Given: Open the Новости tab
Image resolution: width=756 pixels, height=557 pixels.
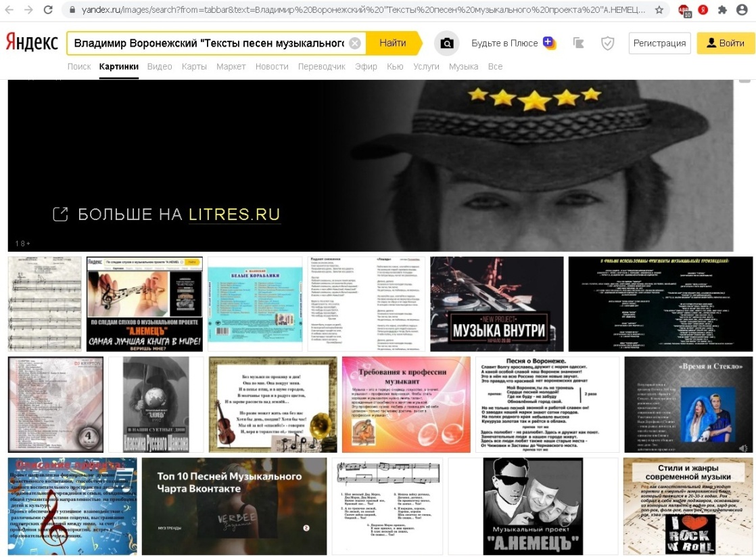Looking at the screenshot, I should coord(272,66).
